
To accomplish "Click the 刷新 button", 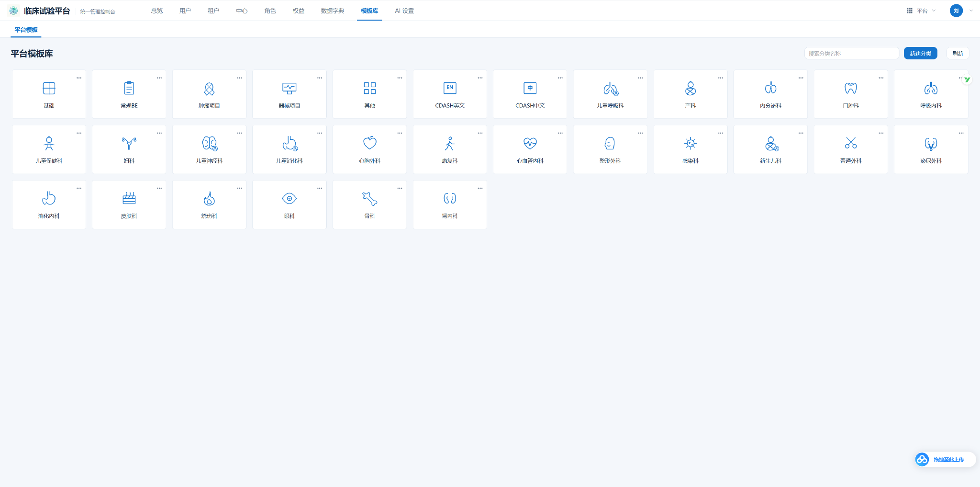I will pos(958,53).
